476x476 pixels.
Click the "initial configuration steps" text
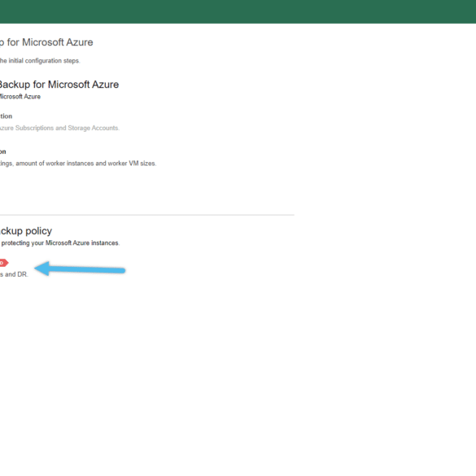pos(44,61)
